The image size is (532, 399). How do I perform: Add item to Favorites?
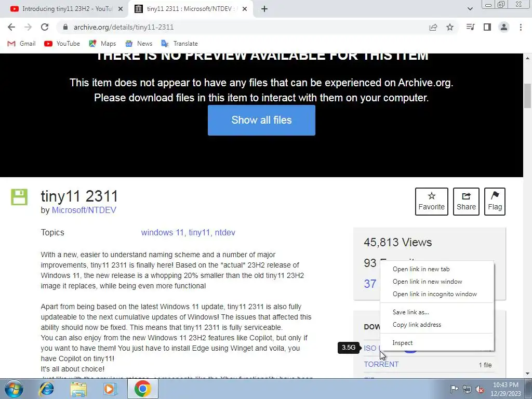coord(432,202)
